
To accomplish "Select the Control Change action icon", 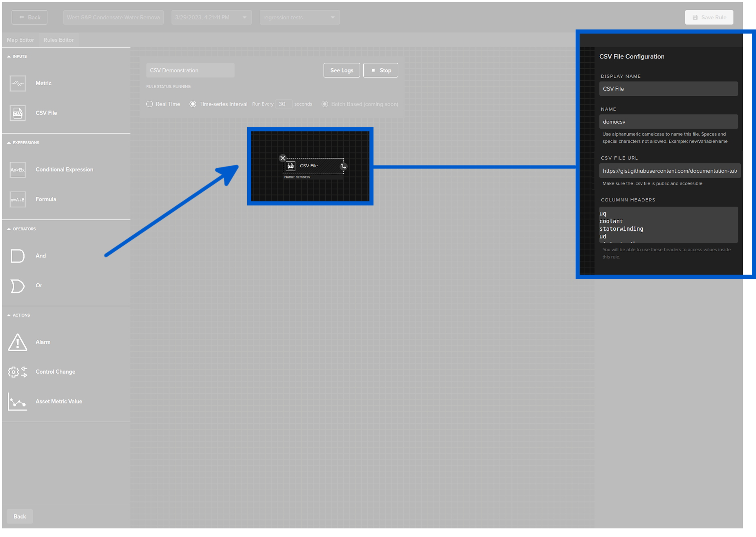I will coord(18,372).
